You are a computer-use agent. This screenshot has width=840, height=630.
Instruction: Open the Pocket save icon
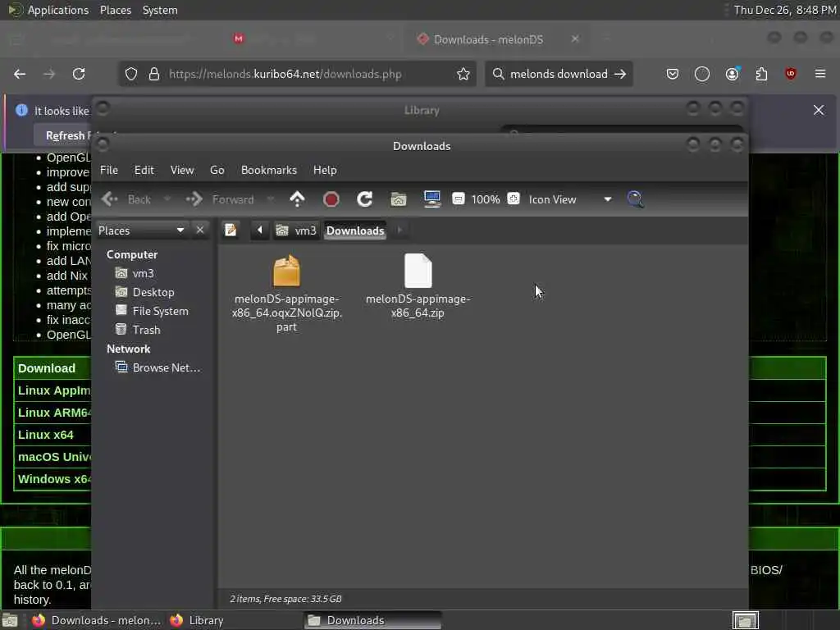click(x=673, y=74)
